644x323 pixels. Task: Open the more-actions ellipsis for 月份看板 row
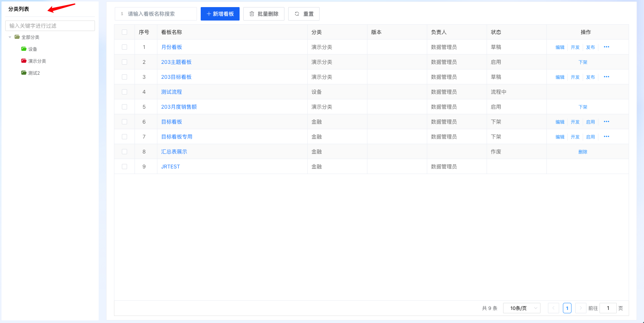[x=606, y=47]
